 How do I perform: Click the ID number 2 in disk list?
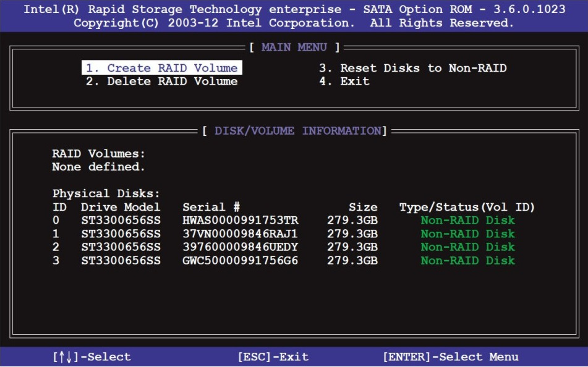coord(56,247)
